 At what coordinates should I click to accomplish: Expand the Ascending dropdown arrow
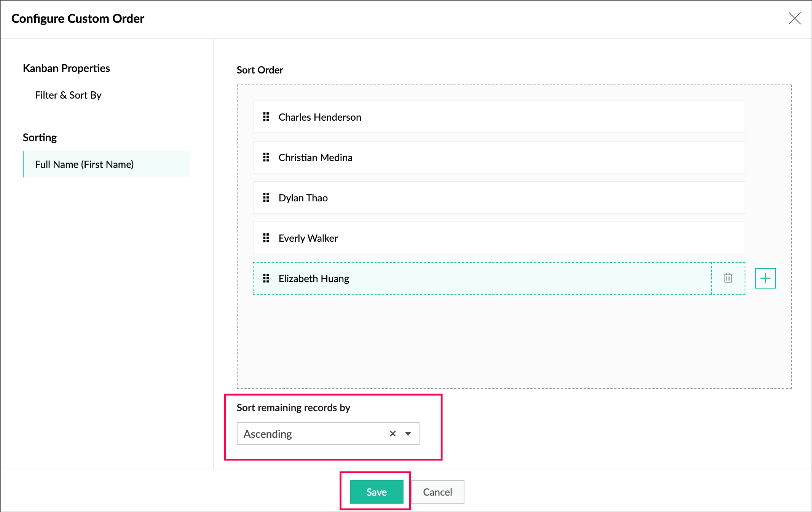(408, 434)
